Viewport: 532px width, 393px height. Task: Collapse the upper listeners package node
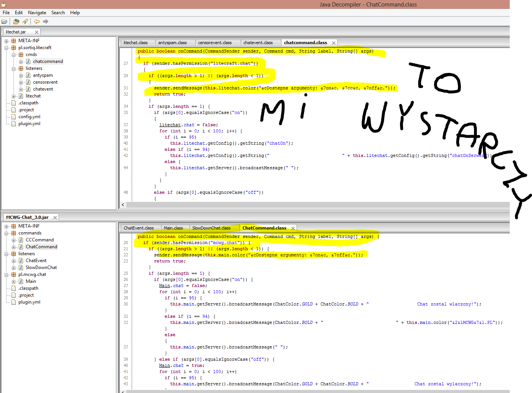click(x=14, y=69)
